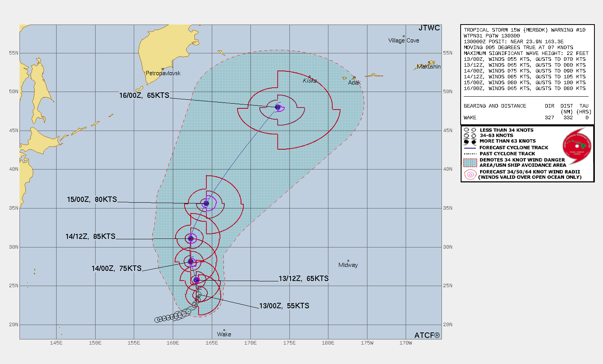Click the 'TROPICAL STORM 15W (MERBOK) WARNING #10' title
The width and height of the screenshot is (603, 364).
(525, 30)
